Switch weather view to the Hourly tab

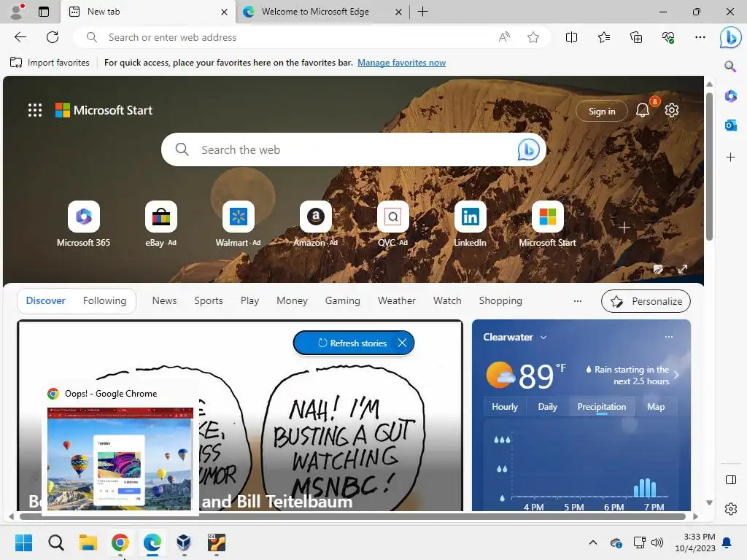click(x=505, y=407)
